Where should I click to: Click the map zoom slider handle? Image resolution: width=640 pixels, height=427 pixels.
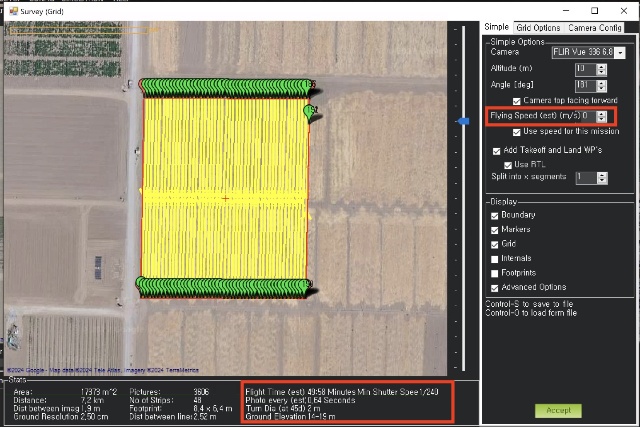pyautogui.click(x=463, y=121)
